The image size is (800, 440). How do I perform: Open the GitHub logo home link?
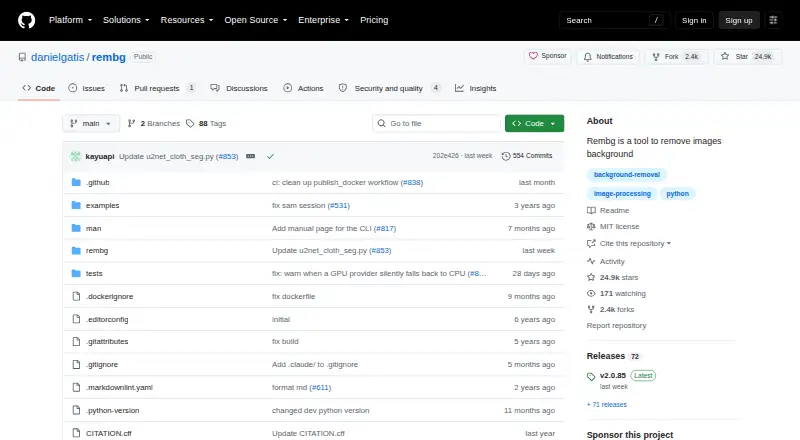(27, 20)
